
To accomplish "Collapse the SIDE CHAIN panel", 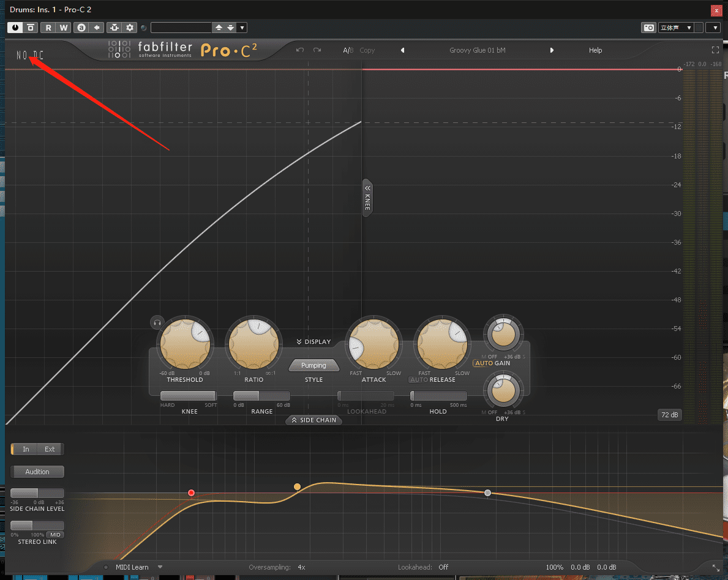I will click(313, 420).
